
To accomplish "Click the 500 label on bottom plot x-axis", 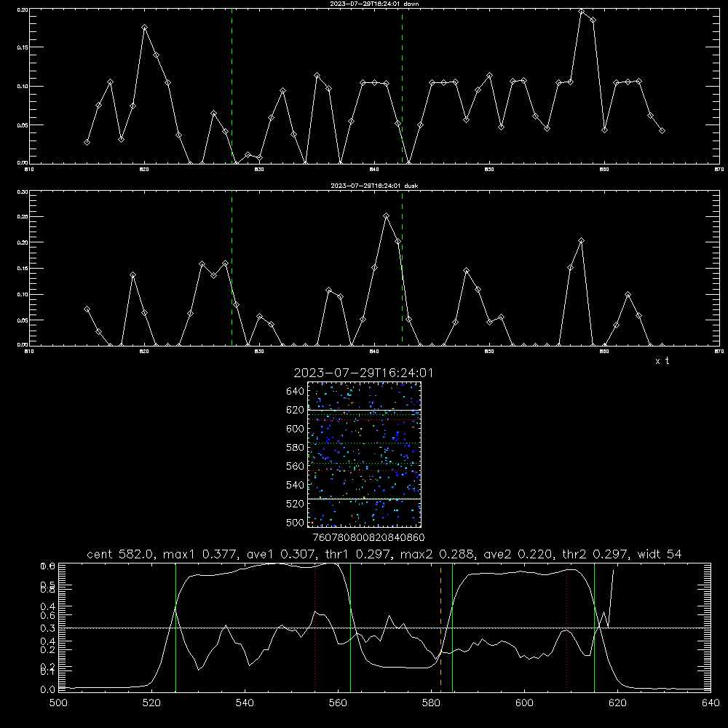I will [58, 703].
